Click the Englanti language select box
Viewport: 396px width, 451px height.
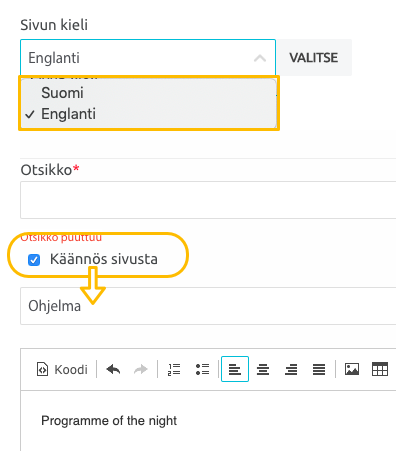point(148,58)
